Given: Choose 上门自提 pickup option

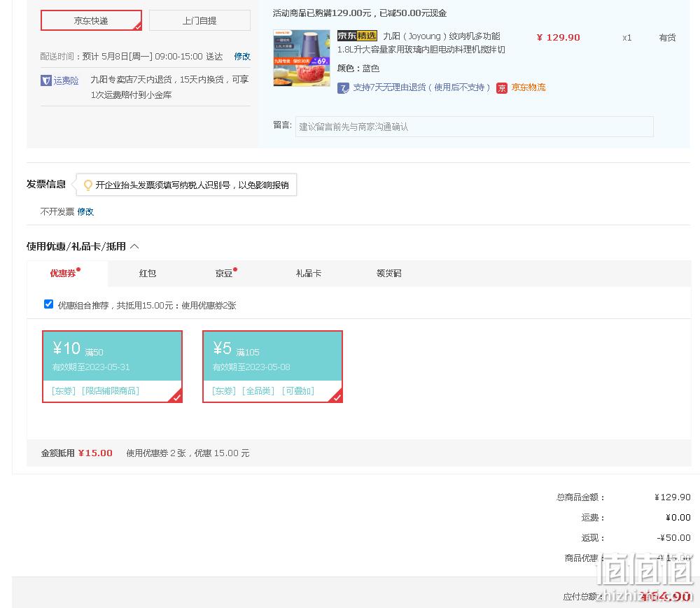Looking at the screenshot, I should coord(199,20).
